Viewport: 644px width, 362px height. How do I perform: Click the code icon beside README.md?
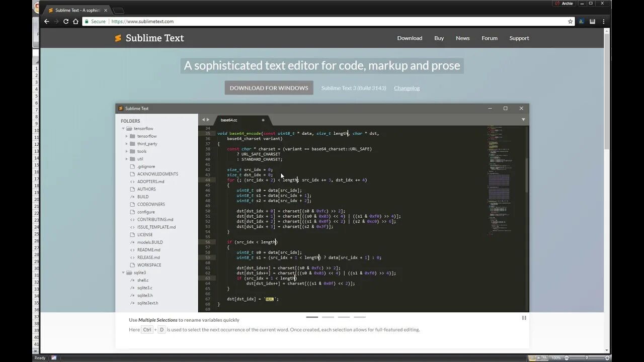pyautogui.click(x=132, y=250)
